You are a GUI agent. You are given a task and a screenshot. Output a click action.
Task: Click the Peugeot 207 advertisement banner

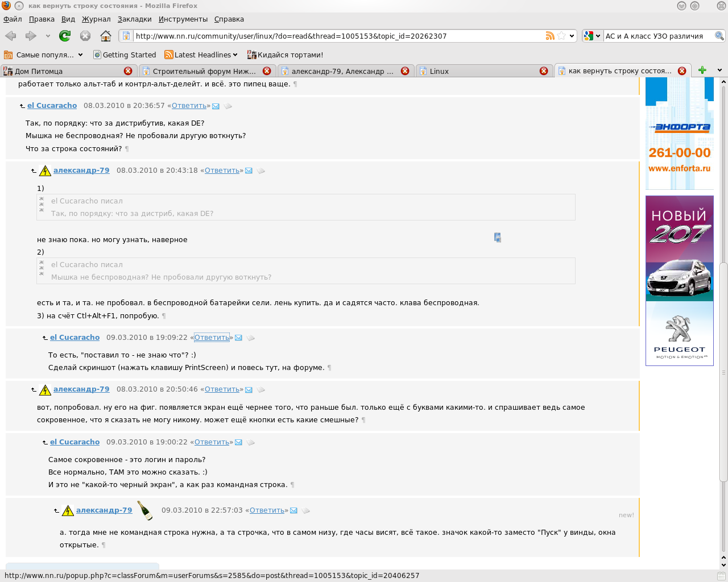point(679,280)
